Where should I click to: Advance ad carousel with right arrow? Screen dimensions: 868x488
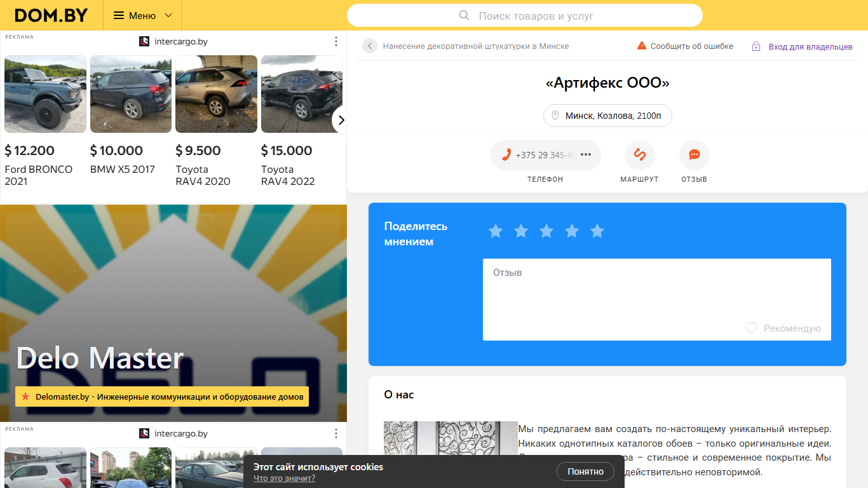coord(341,119)
